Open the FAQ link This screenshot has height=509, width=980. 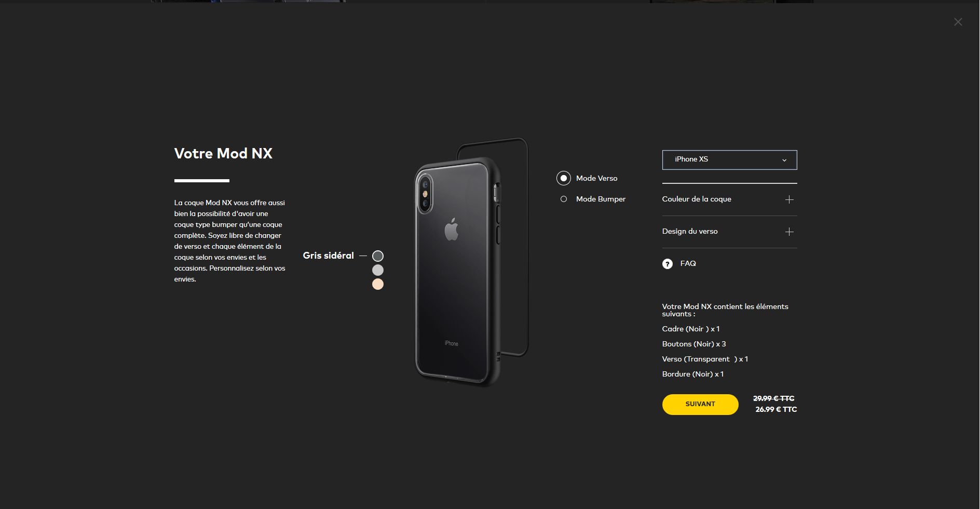[x=688, y=263]
